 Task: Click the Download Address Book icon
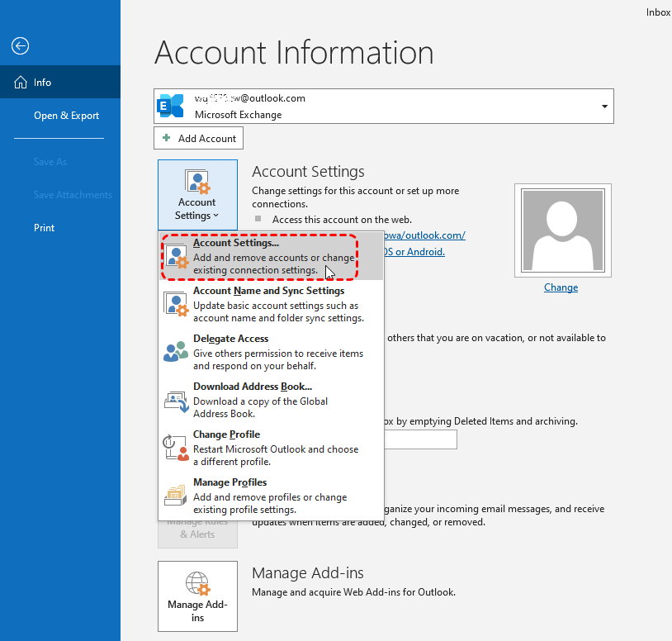coord(177,400)
